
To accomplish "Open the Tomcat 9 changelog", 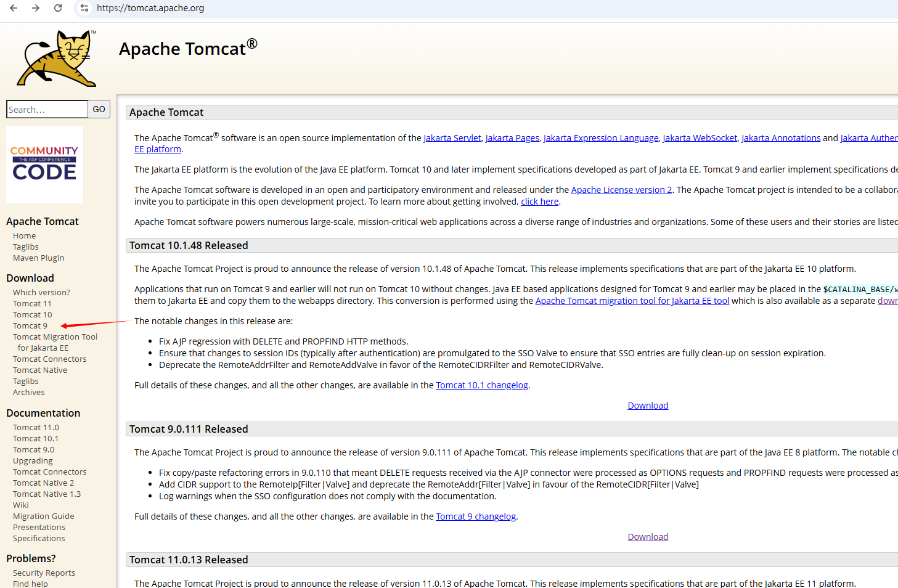I will click(476, 517).
